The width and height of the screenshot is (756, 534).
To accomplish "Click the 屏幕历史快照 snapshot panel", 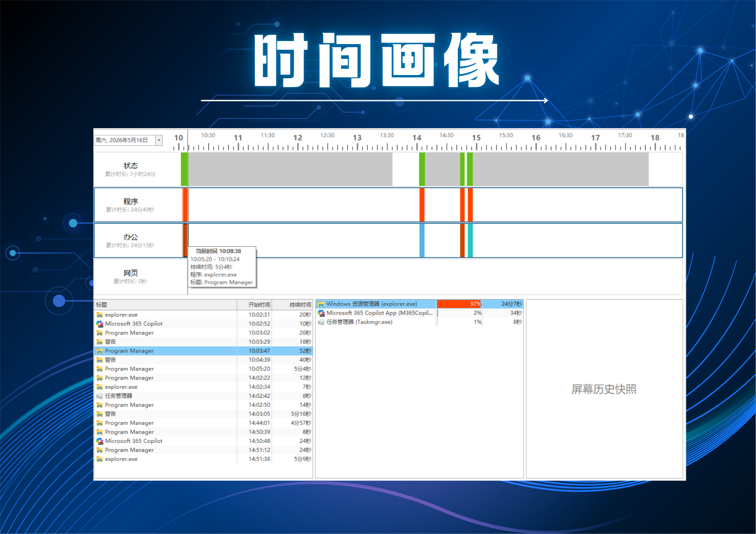I will click(x=604, y=389).
